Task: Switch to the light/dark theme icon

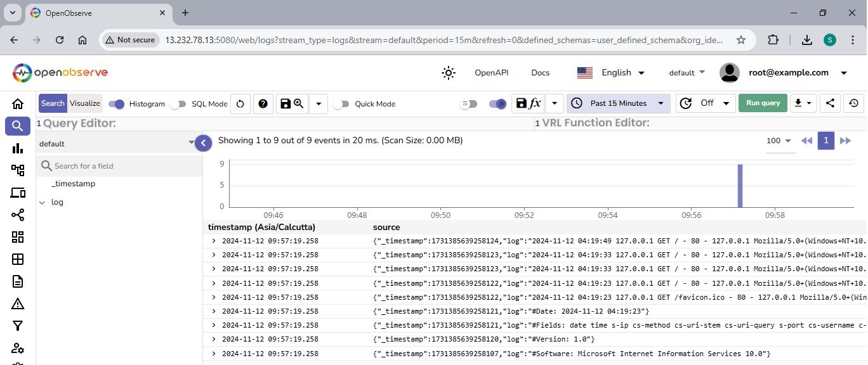Action: (x=449, y=73)
